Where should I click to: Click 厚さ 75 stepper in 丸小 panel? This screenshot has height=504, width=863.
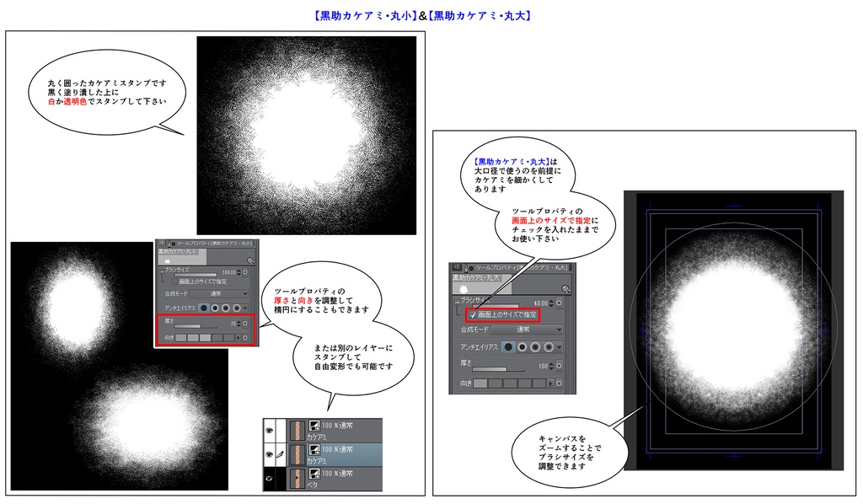click(239, 324)
